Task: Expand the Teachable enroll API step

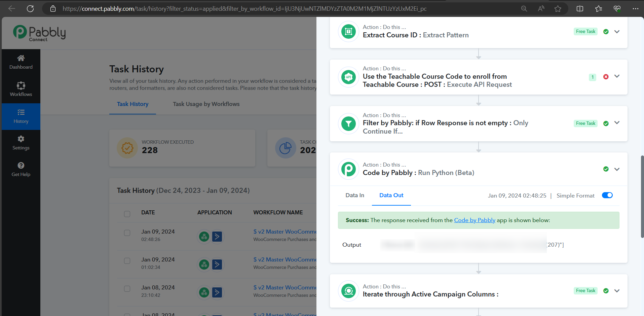Action: coord(617,76)
